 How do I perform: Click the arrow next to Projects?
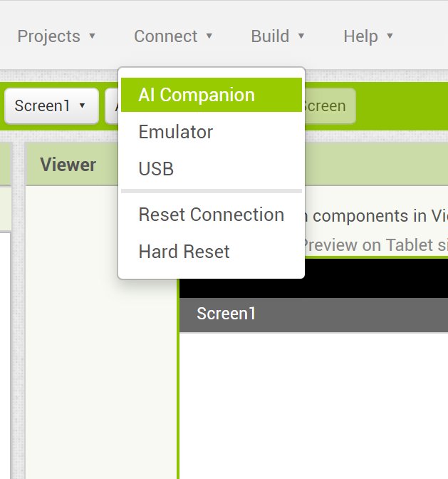[x=92, y=36]
